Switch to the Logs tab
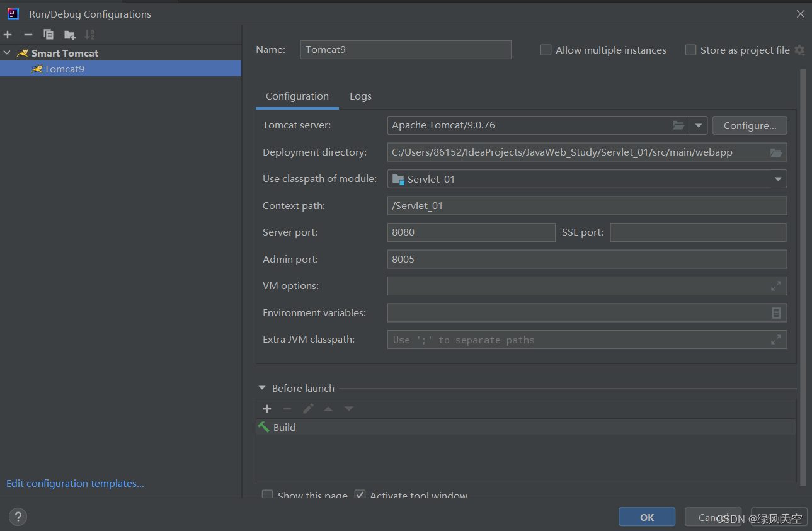This screenshot has width=812, height=531. (360, 96)
